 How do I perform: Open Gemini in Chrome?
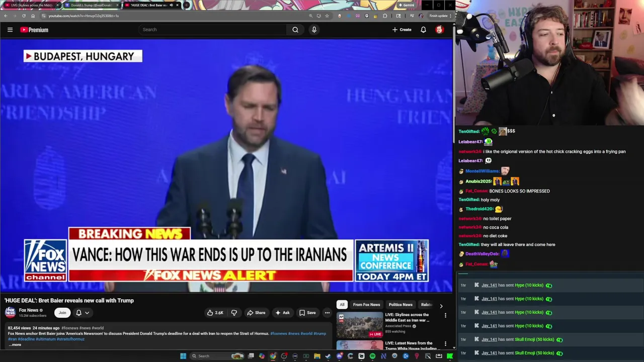(406, 5)
